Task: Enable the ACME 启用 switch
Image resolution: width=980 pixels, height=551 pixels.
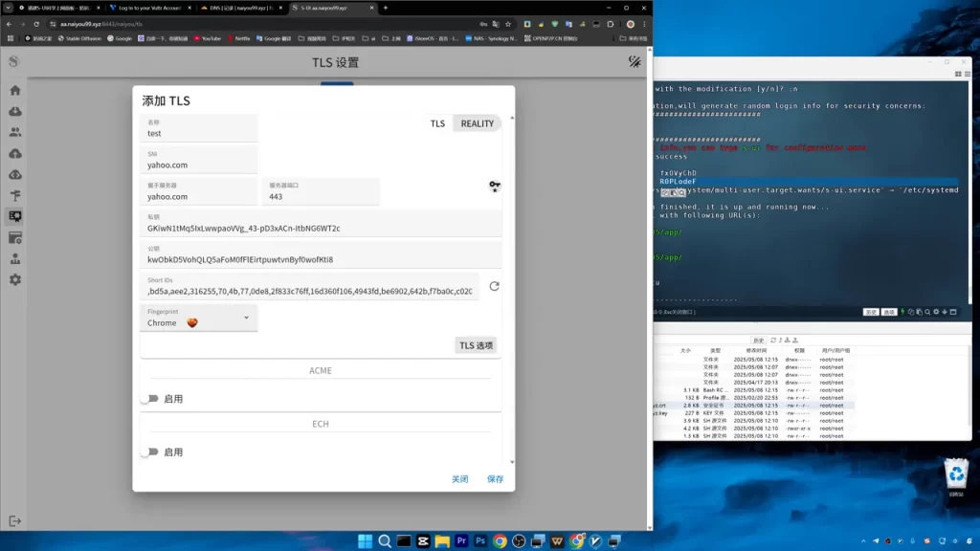Action: point(150,399)
